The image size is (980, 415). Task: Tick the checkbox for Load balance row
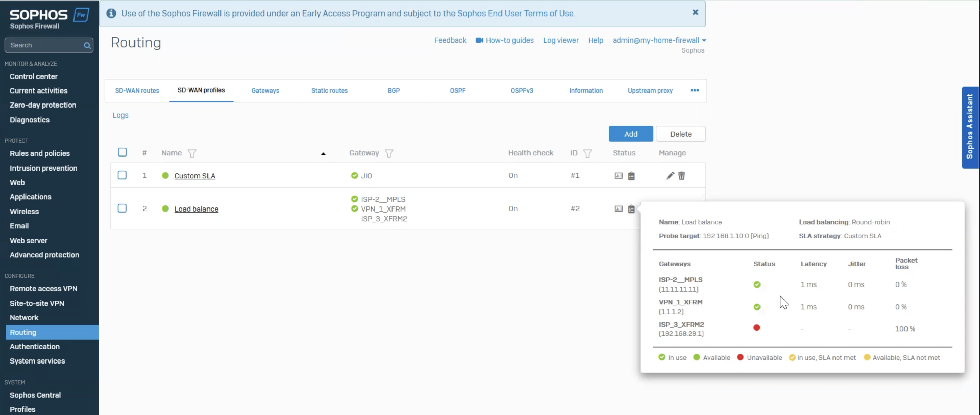tap(122, 208)
